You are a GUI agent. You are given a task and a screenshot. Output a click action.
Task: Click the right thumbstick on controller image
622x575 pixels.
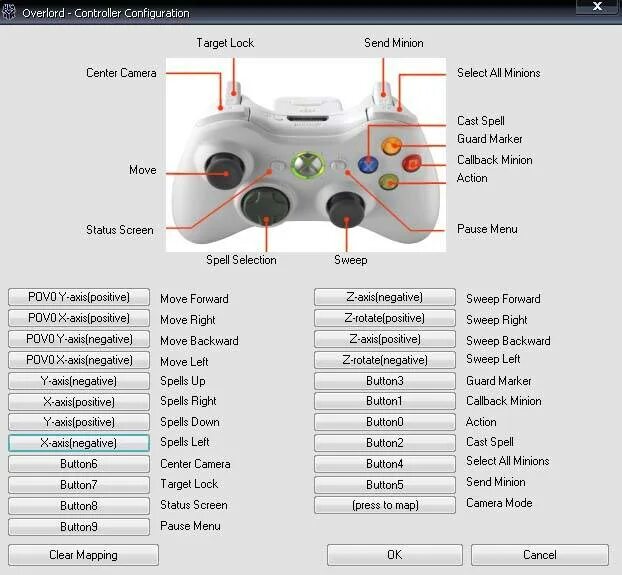pos(345,210)
